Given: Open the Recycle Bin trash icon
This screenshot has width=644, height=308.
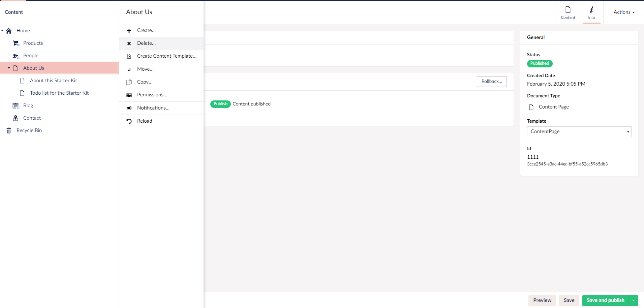Looking at the screenshot, I should (8, 130).
